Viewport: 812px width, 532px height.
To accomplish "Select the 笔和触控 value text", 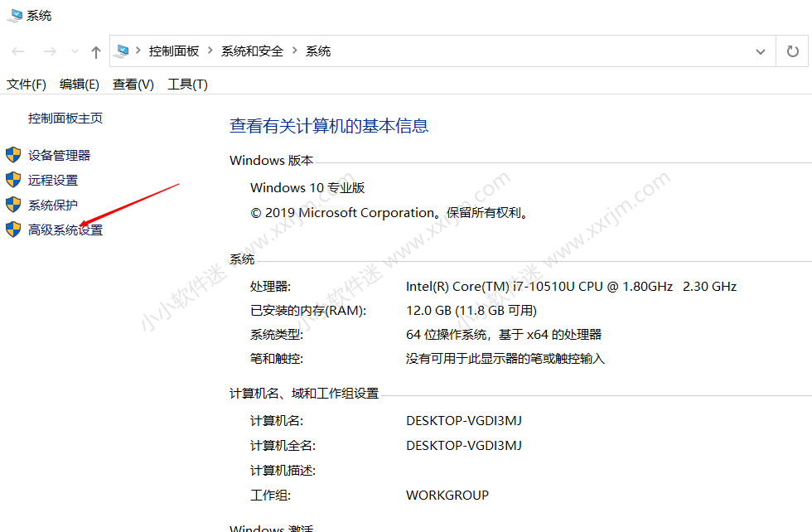I will point(505,359).
